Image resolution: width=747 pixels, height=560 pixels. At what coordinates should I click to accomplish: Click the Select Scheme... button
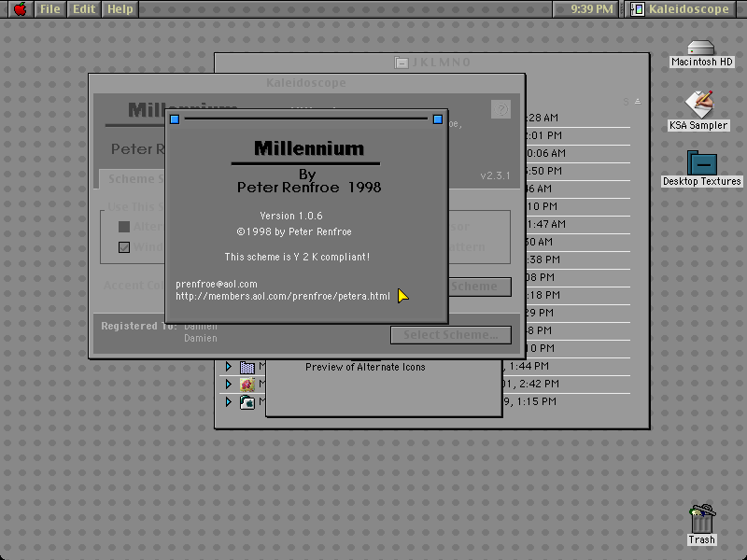pyautogui.click(x=451, y=335)
